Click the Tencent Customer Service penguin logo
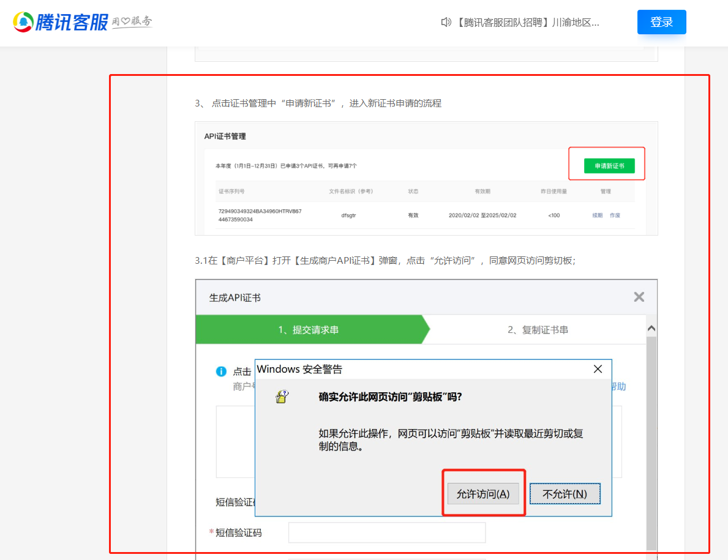This screenshot has width=728, height=560. pyautogui.click(x=23, y=22)
